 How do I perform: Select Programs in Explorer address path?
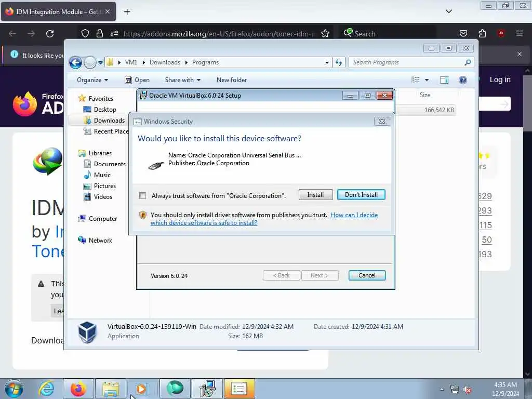[205, 62]
